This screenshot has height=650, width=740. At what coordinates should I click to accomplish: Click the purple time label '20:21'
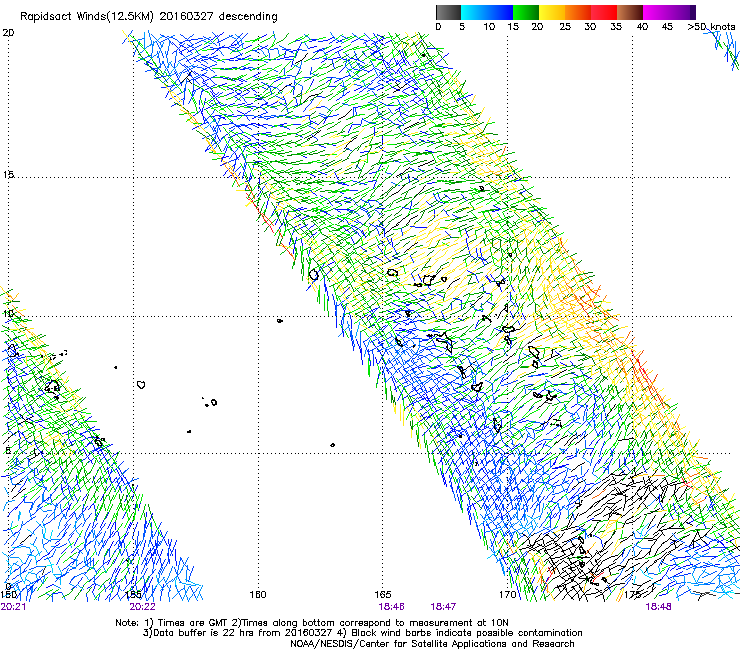tap(13, 607)
